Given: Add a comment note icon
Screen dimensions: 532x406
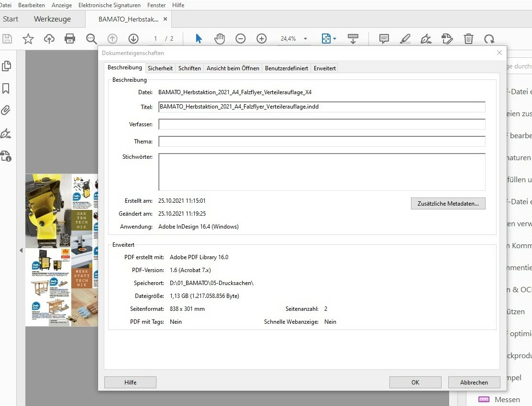Looking at the screenshot, I should (384, 39).
